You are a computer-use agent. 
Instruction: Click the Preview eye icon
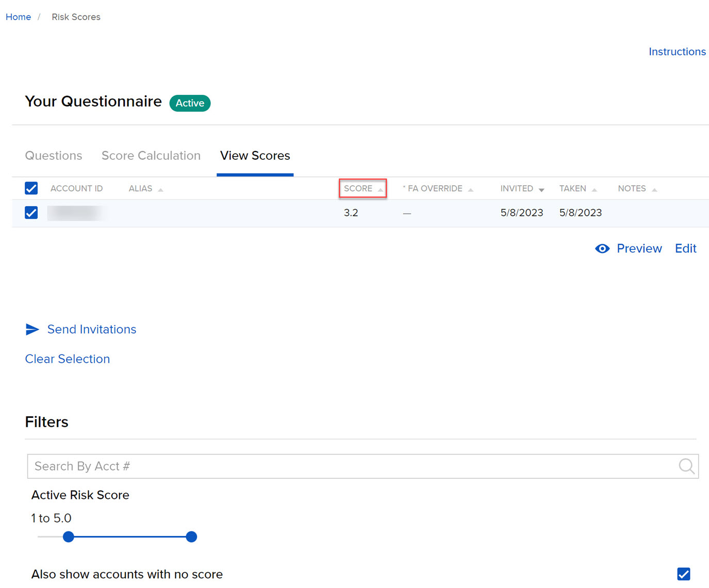[602, 248]
